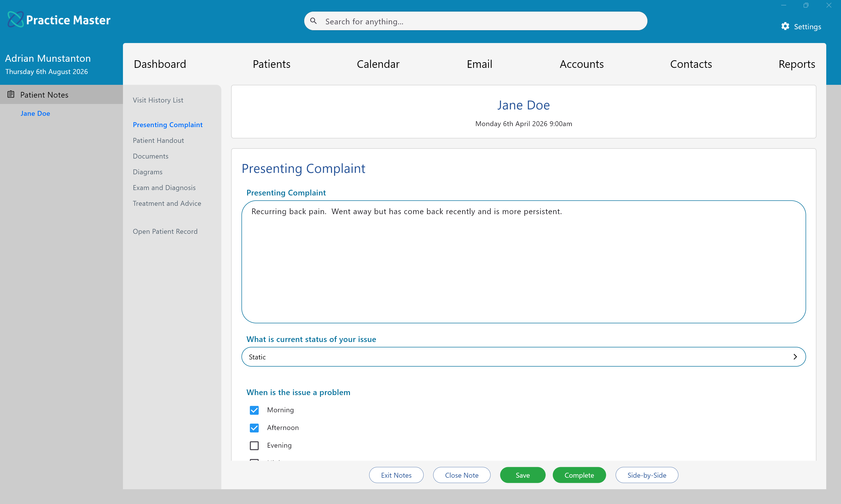Open the Contacts tab

point(691,64)
